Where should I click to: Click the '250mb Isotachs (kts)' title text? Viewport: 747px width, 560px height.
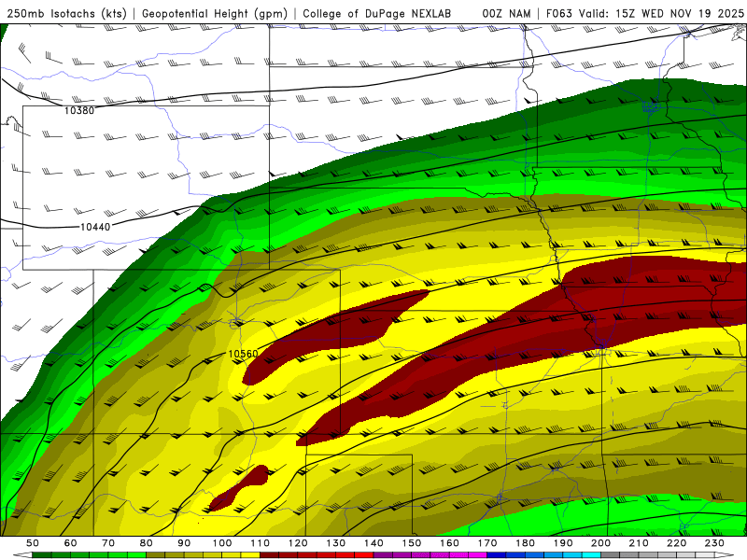pyautogui.click(x=66, y=14)
